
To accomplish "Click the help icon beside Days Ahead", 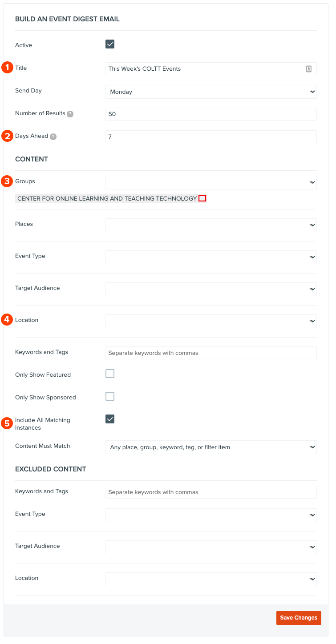I will 53,137.
